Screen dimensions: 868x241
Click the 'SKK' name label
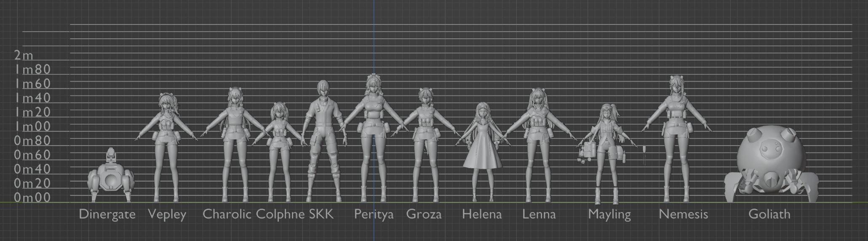[321, 214]
